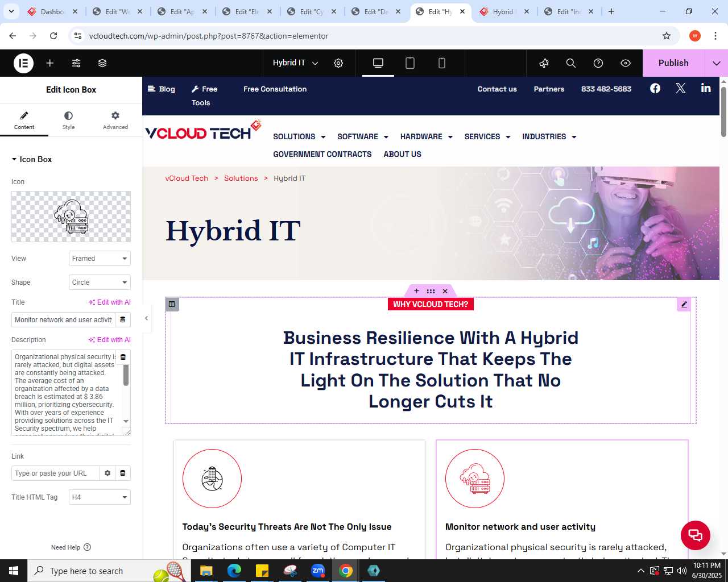The width and height of the screenshot is (728, 582).
Task: Delete section with the X handle
Action: [445, 291]
